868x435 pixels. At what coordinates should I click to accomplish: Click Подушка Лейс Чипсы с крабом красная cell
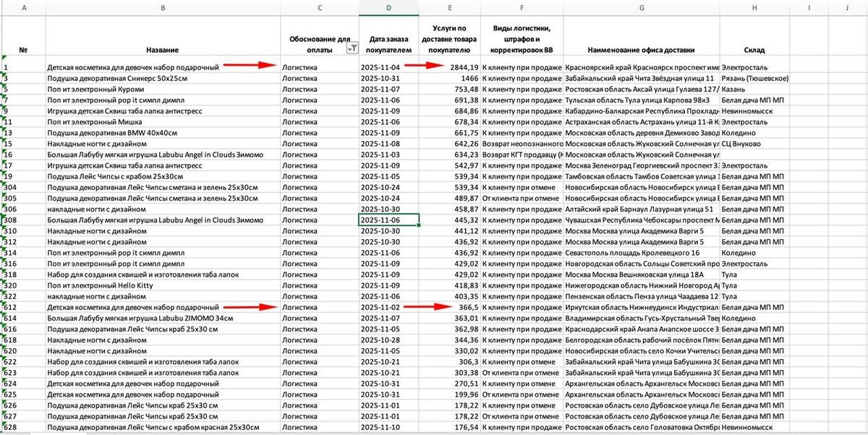[x=162, y=427]
